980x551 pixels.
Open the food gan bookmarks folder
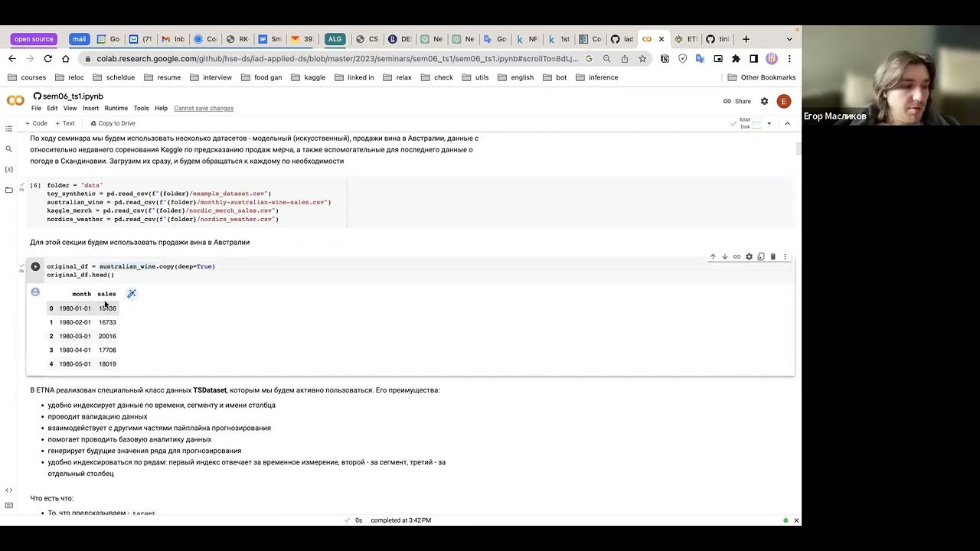pyautogui.click(x=260, y=77)
